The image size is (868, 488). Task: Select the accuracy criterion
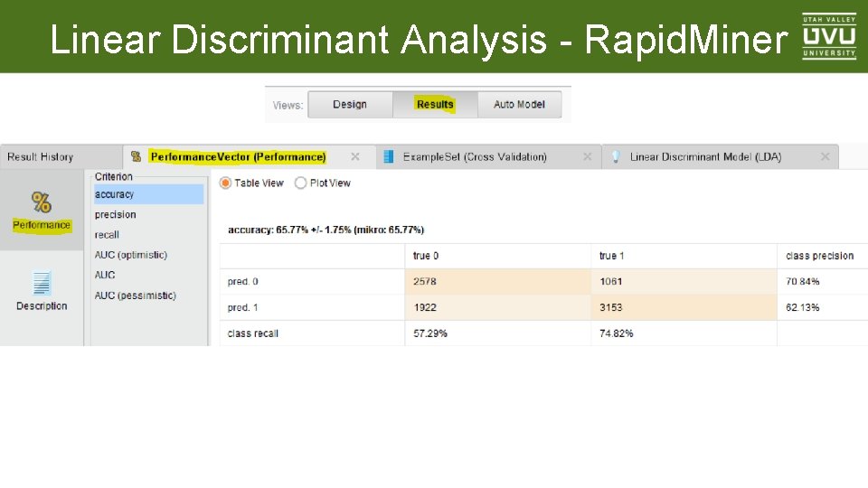click(149, 194)
